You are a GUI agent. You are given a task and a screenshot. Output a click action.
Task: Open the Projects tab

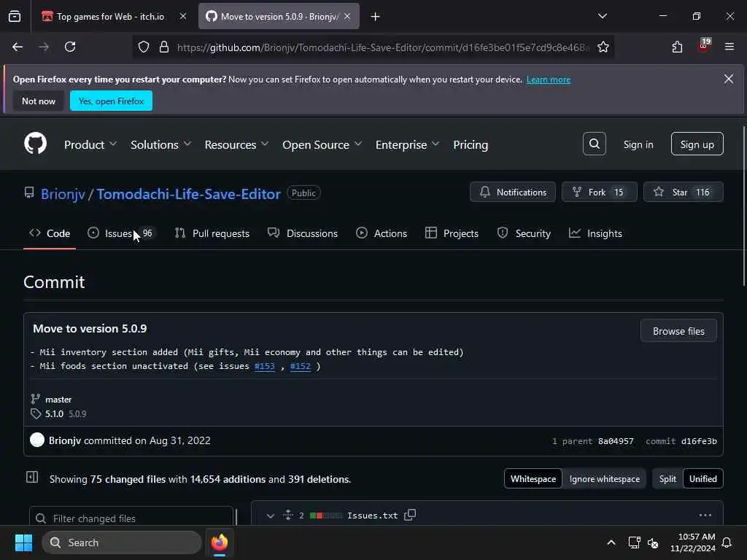tap(452, 233)
